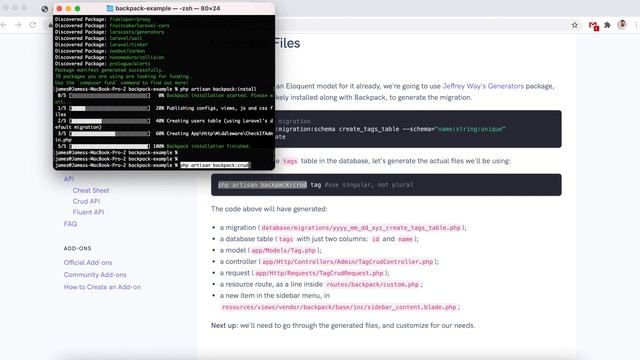Click the folder icon in terminal title
This screenshot has width=640, height=360.
point(110,8)
